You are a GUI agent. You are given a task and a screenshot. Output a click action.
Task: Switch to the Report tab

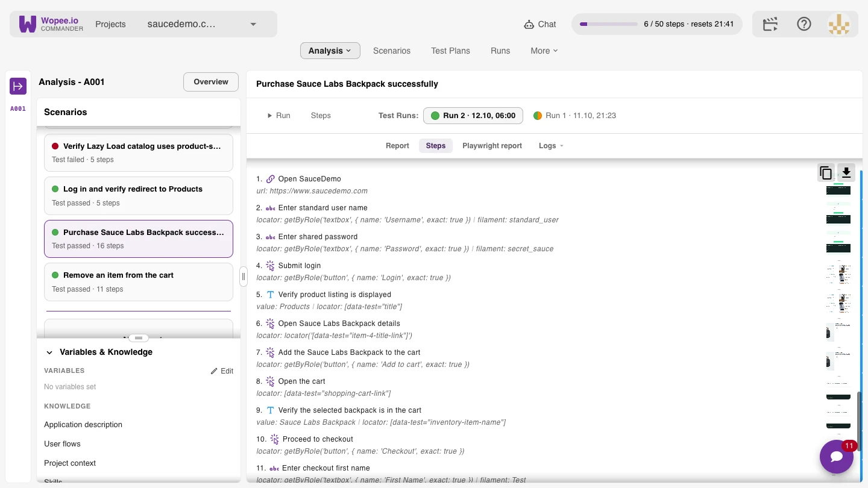[x=397, y=146]
